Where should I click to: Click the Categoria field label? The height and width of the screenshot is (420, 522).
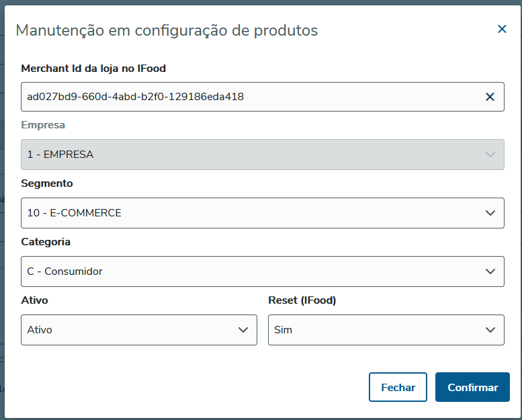(x=46, y=242)
